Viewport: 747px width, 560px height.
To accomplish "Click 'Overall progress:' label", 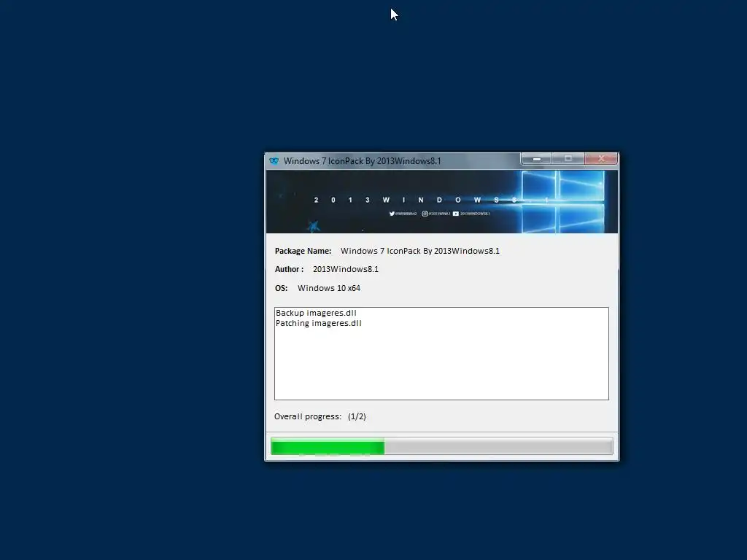I will tap(308, 416).
